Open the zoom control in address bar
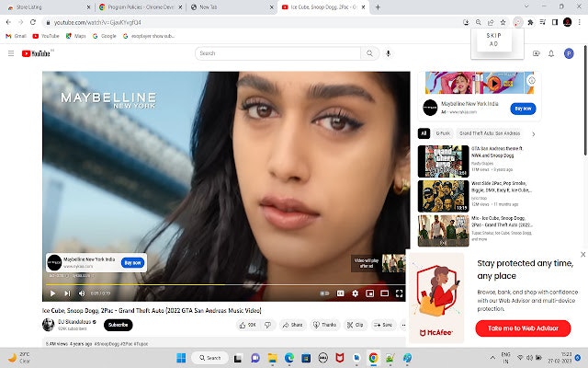The height and width of the screenshot is (368, 588). (478, 22)
